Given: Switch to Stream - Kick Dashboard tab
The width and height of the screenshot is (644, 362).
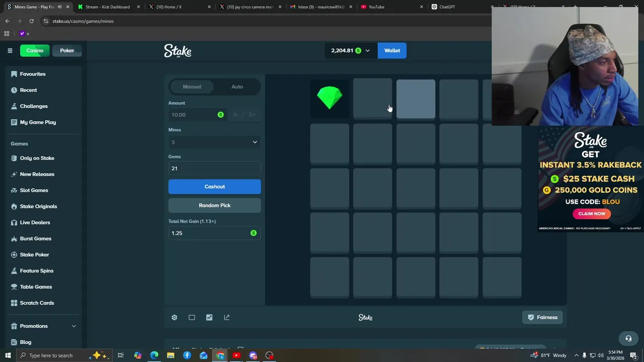Looking at the screenshot, I should tap(107, 7).
